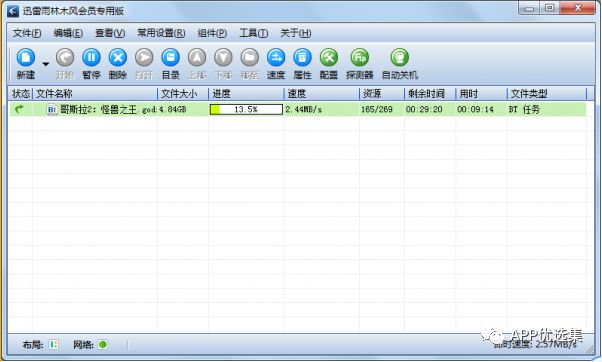Sort by the 文件名称 column header

[95, 93]
